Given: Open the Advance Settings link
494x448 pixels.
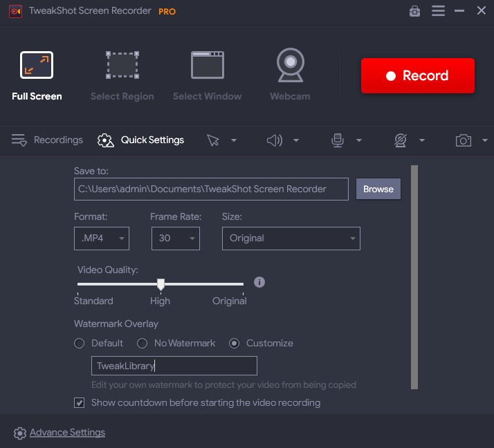Looking at the screenshot, I should pos(67,432).
